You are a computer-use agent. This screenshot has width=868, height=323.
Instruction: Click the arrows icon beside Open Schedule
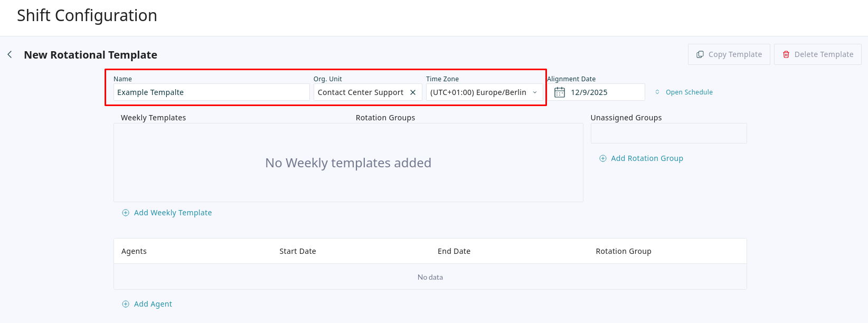click(x=657, y=92)
